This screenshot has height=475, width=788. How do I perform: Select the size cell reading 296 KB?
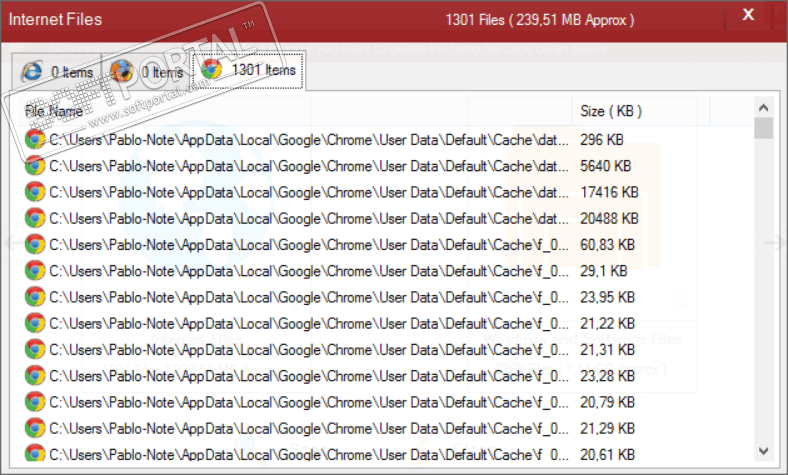[602, 140]
